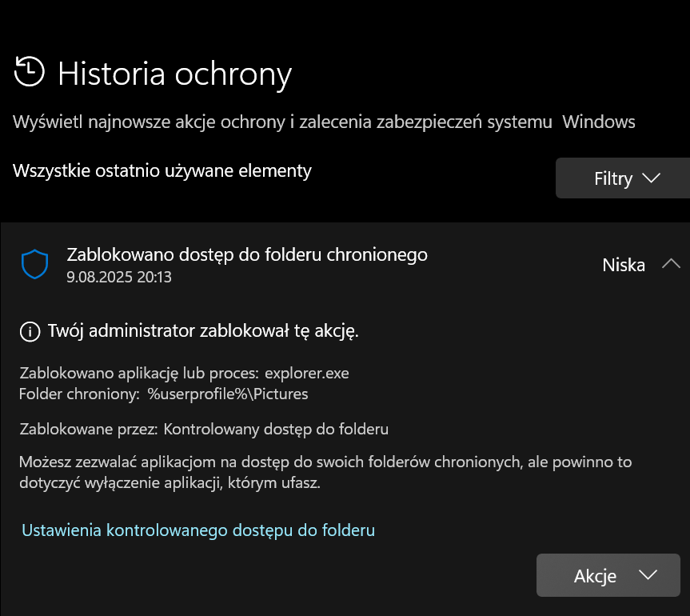
Task: Click the blue shield icon on the blocked event
Action: (x=34, y=265)
